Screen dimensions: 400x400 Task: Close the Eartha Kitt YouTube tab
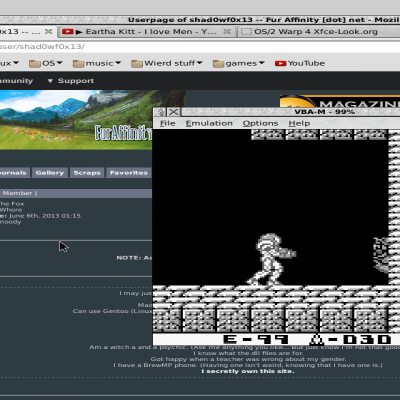pos(227,31)
